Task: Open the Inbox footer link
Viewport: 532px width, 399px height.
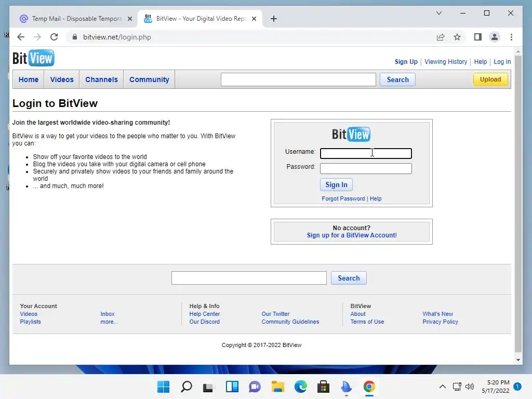Action: 107,314
